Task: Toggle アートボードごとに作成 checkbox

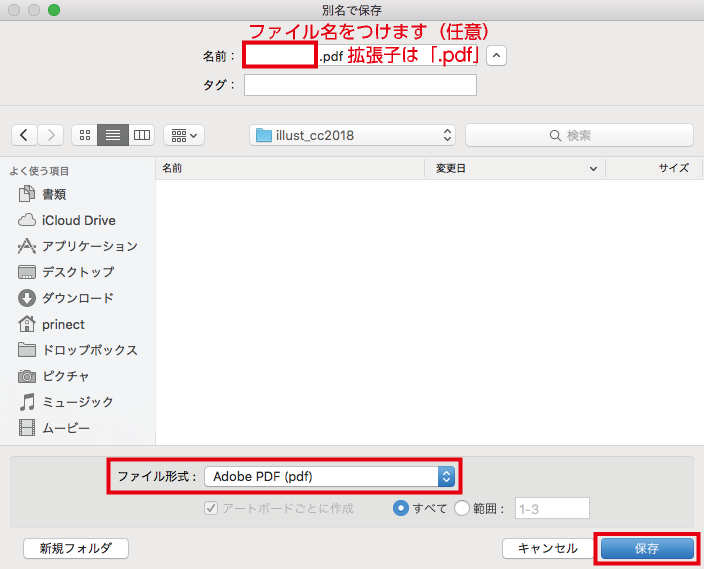Action: pos(211,508)
